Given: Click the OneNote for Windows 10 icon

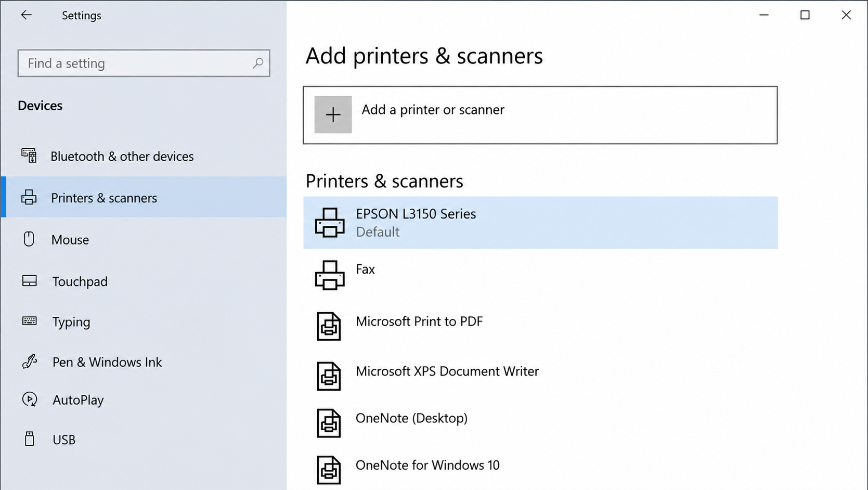Looking at the screenshot, I should (x=329, y=470).
